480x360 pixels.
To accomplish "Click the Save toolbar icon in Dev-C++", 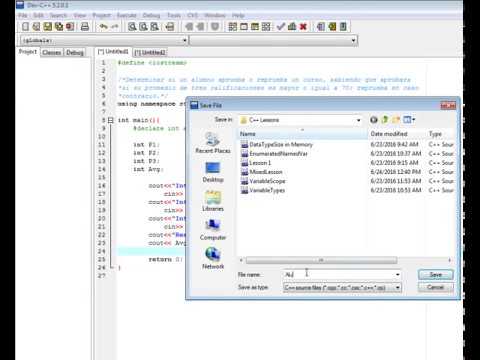I will [48, 27].
